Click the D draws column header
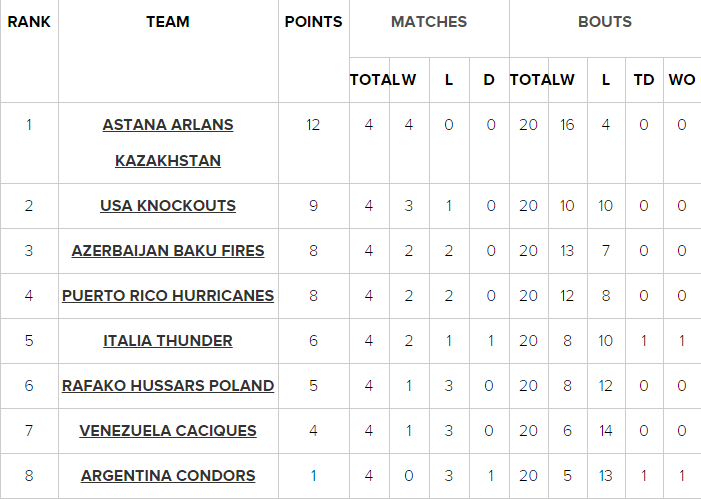Image resolution: width=701 pixels, height=499 pixels. coord(489,80)
